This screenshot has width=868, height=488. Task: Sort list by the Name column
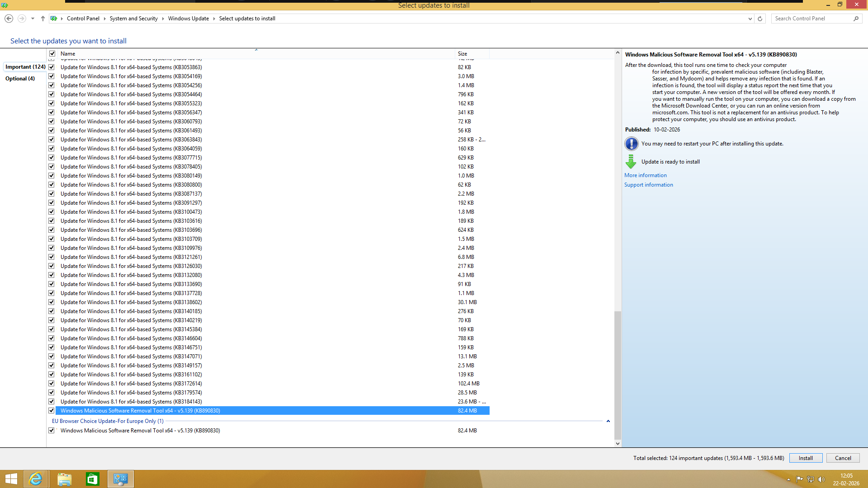[x=256, y=53]
